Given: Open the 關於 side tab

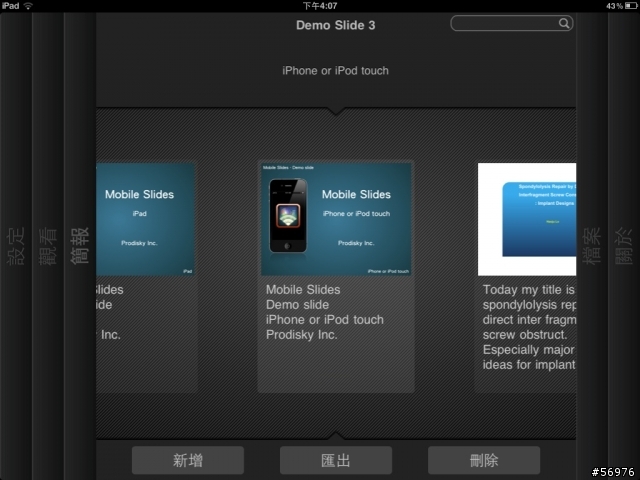Looking at the screenshot, I should (624, 246).
